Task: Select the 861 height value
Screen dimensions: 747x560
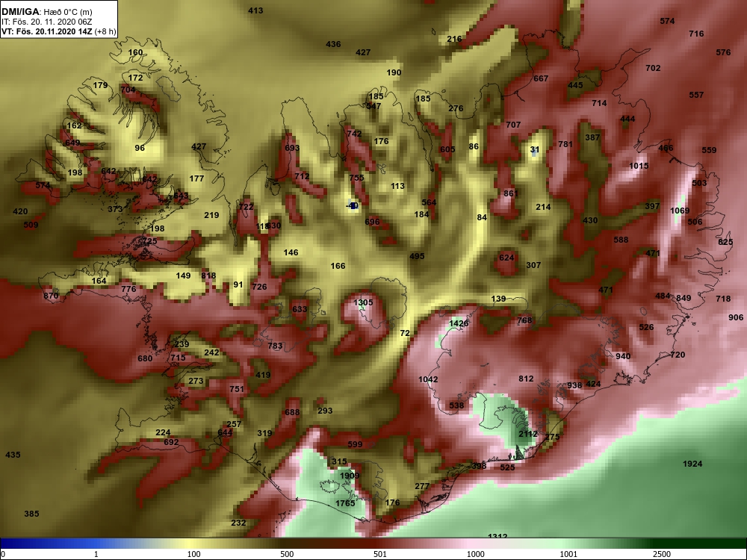Action: click(510, 193)
